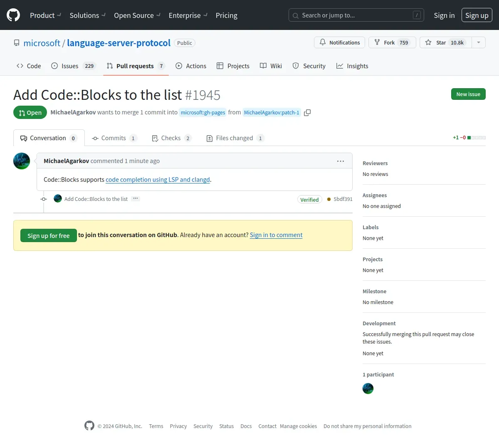This screenshot has height=448, width=499.
Task: Click the '1 minute ago' timestamp
Action: (x=142, y=161)
